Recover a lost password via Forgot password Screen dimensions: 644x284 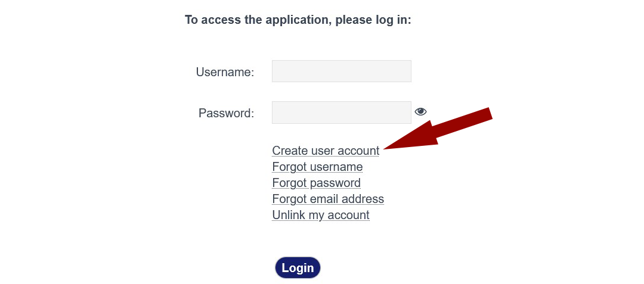point(316,183)
